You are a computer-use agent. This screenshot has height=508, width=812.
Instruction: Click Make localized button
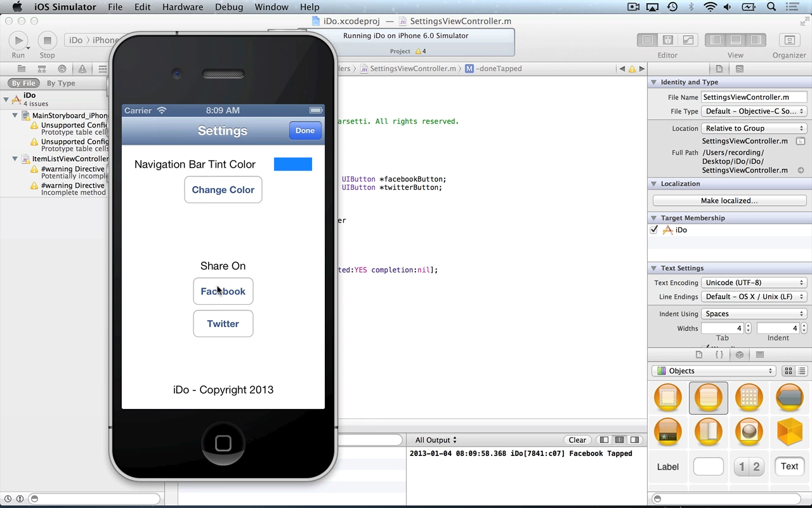click(x=730, y=201)
